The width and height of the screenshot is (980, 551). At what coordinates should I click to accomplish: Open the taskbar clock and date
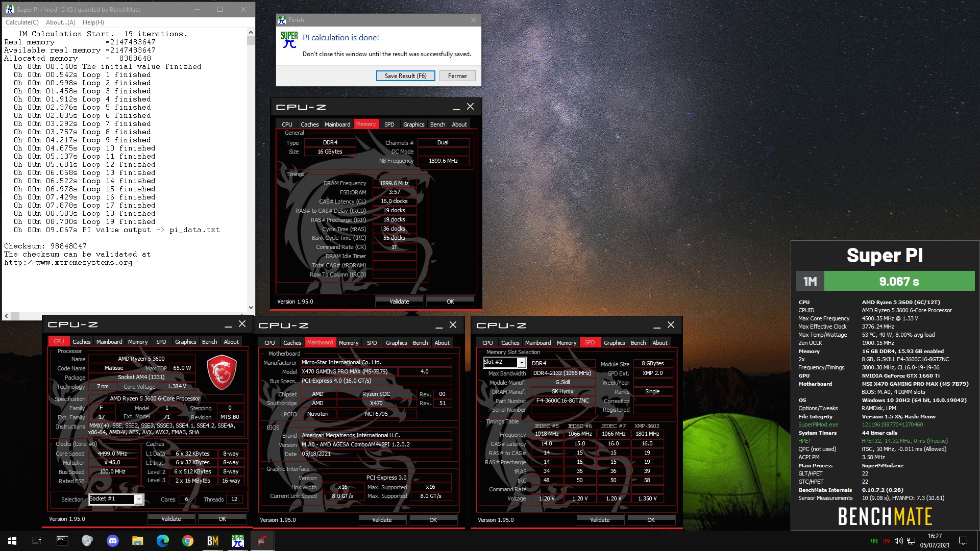[x=935, y=541]
